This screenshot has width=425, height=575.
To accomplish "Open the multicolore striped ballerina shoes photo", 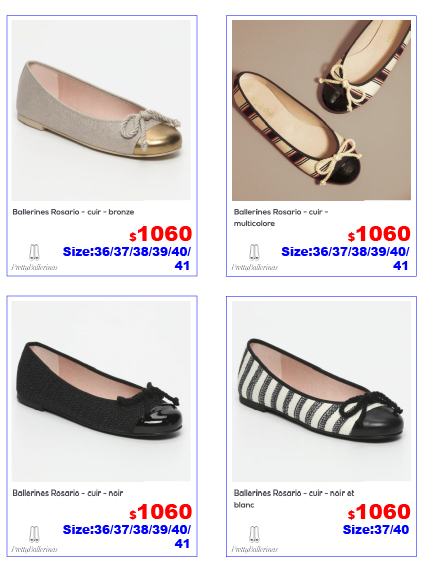I will pyautogui.click(x=321, y=110).
